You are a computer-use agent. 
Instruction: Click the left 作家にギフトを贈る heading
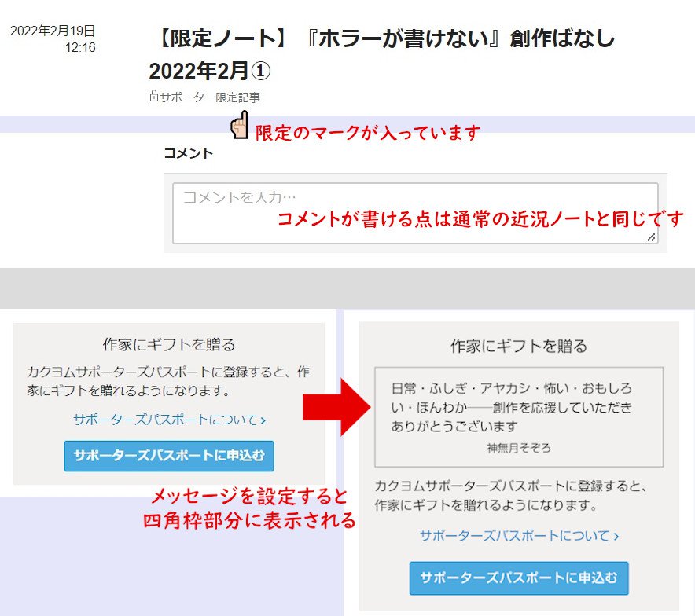click(169, 344)
